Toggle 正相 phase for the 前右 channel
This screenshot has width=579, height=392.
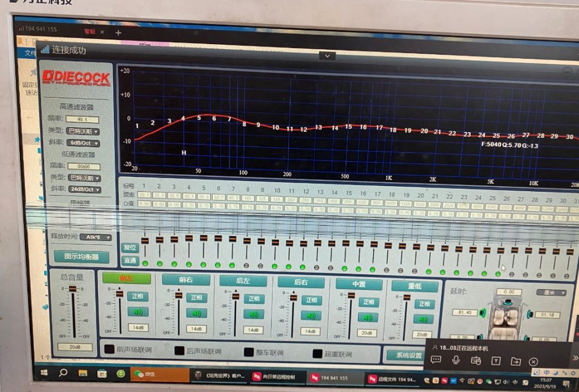point(196,298)
